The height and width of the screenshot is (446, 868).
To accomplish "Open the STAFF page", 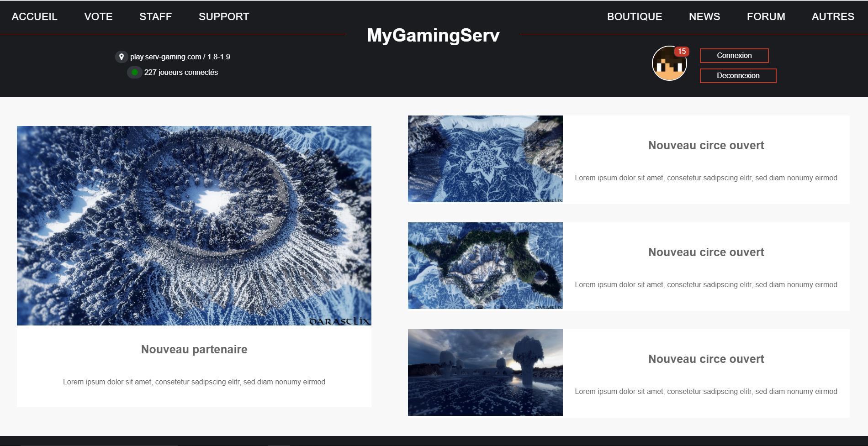I will 155,16.
